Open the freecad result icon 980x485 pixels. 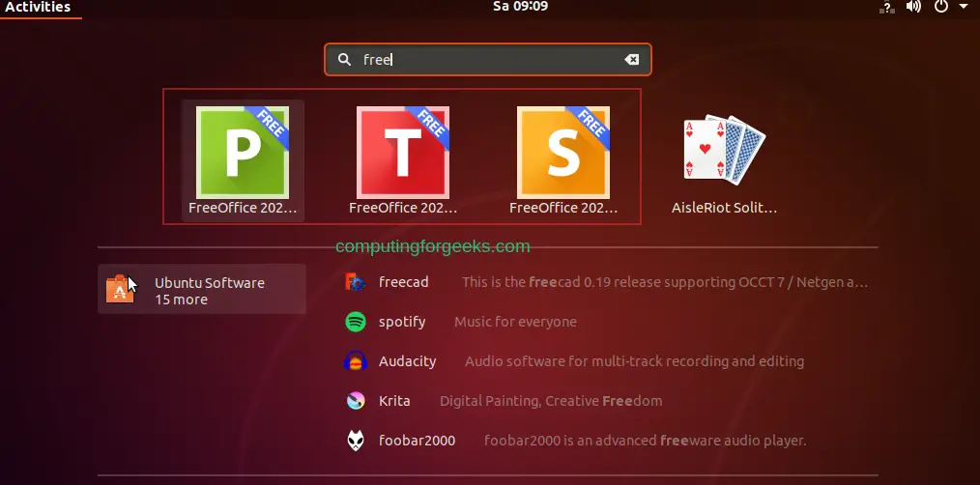356,282
